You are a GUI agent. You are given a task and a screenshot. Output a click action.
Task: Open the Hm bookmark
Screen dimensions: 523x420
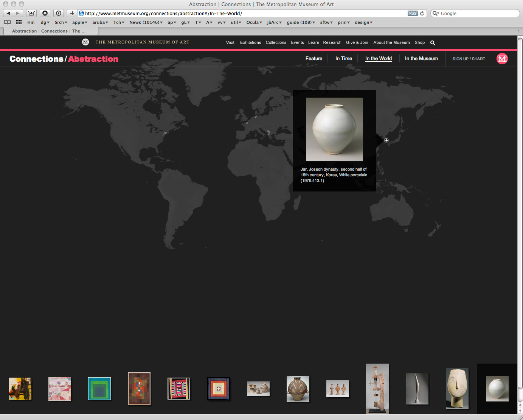coord(31,22)
